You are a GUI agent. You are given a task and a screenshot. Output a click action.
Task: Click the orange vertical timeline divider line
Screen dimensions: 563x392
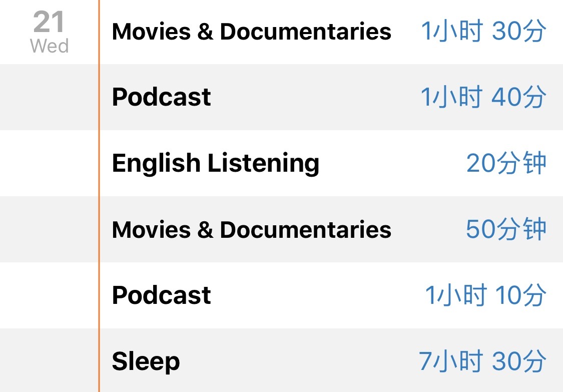(99, 196)
